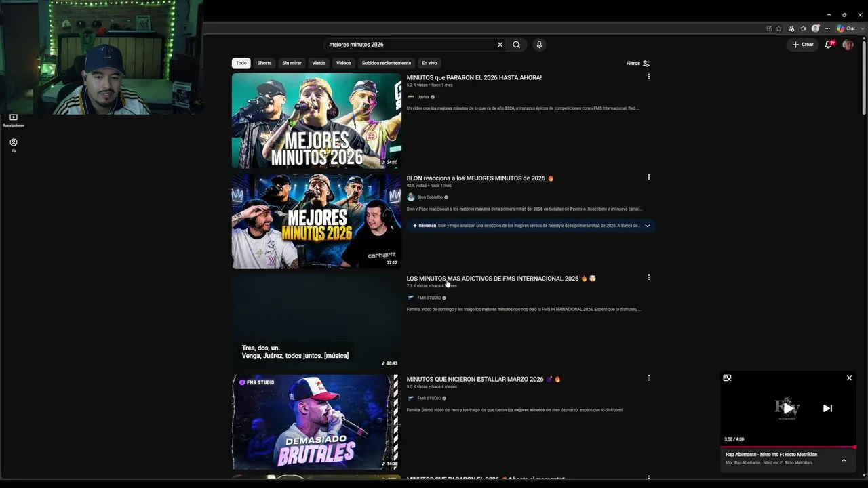Open the browser profile avatar
The width and height of the screenshot is (868, 488).
(x=816, y=28)
